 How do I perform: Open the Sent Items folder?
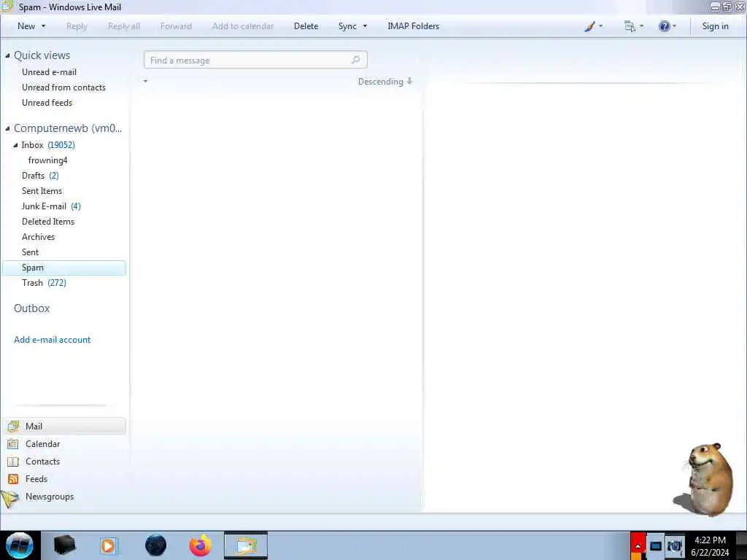point(42,190)
